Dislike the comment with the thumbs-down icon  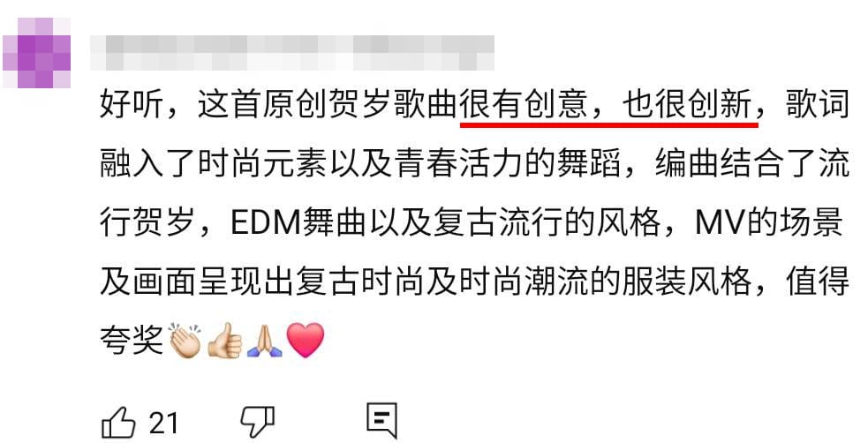pyautogui.click(x=258, y=423)
